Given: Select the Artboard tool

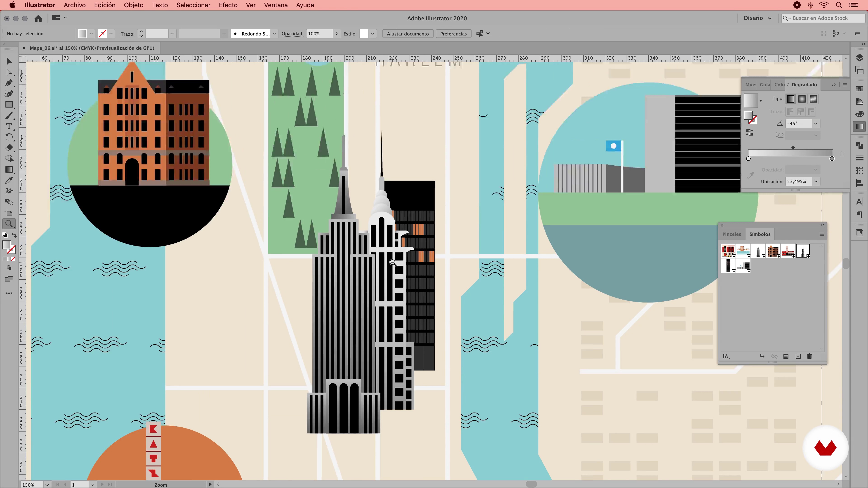Looking at the screenshot, I should click(9, 213).
